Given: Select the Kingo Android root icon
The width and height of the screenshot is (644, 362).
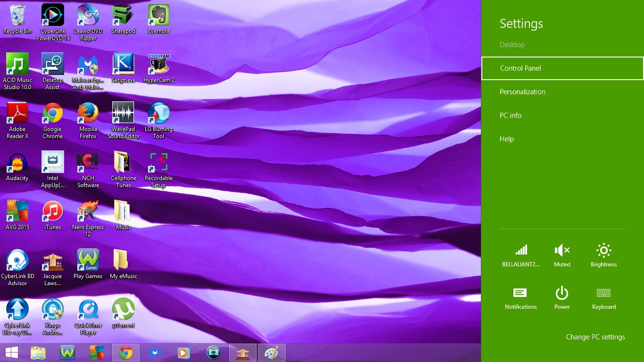Looking at the screenshot, I should [53, 316].
